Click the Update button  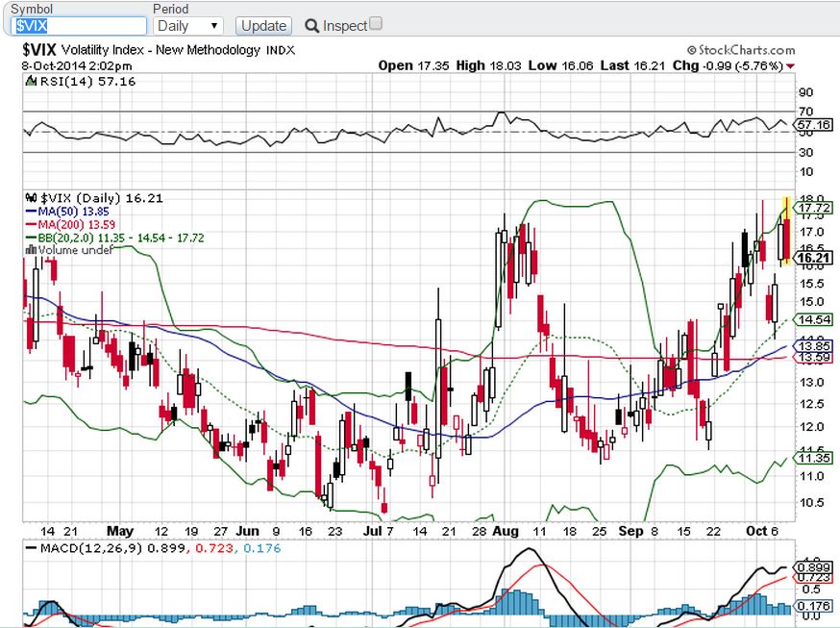pos(263,26)
